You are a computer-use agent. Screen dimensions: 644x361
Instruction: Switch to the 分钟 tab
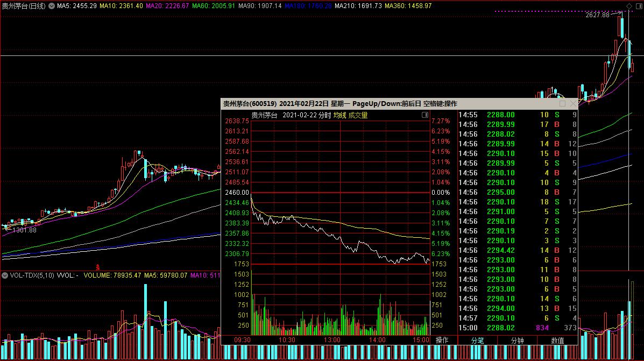tap(517, 341)
